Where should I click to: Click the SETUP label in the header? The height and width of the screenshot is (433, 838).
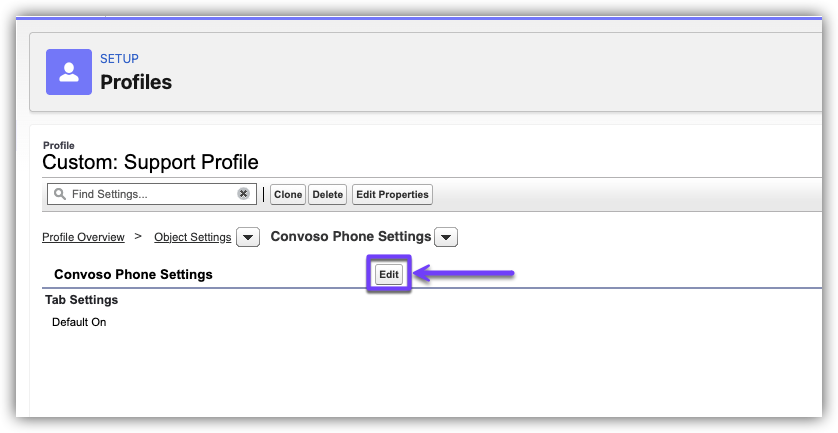pos(119,59)
